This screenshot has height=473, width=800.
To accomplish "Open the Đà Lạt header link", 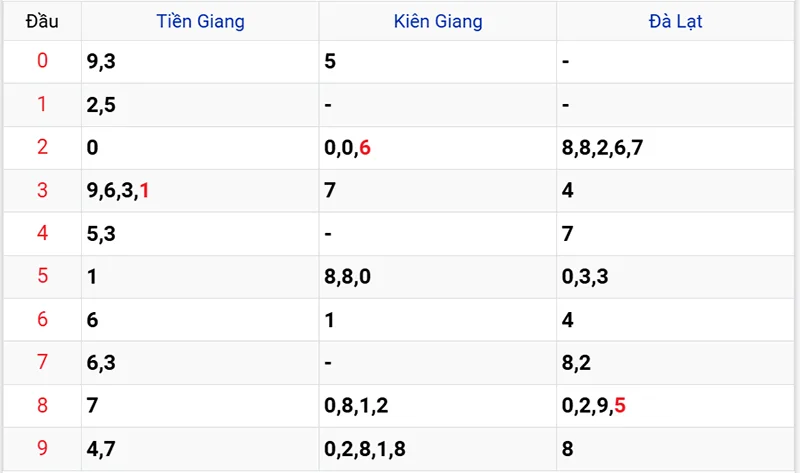I will pyautogui.click(x=676, y=21).
